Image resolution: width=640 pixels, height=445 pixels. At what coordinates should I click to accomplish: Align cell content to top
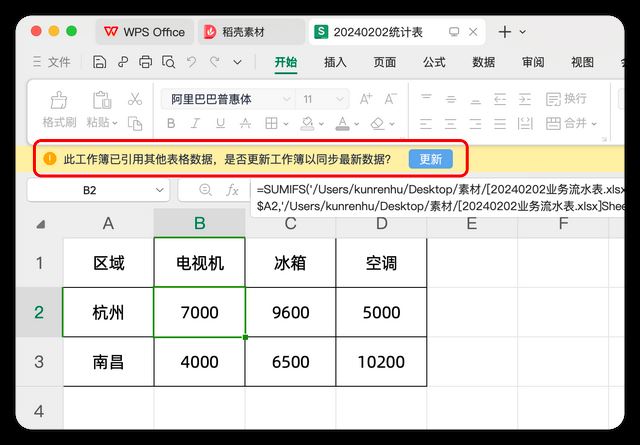point(426,99)
